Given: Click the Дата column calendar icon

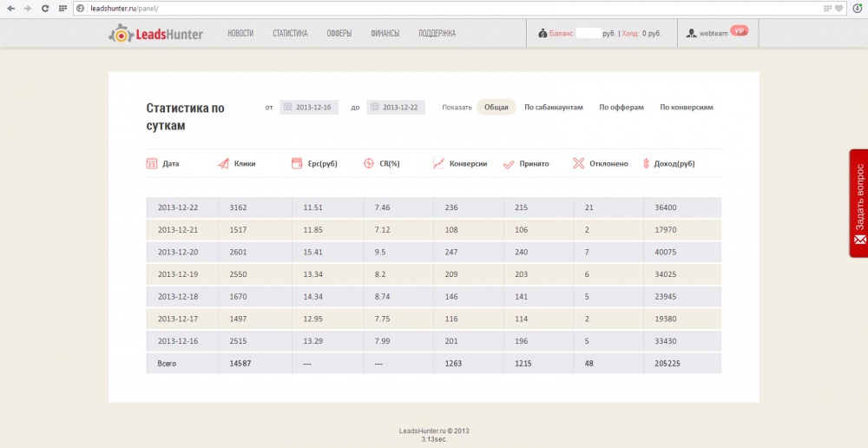Looking at the screenshot, I should click(152, 163).
